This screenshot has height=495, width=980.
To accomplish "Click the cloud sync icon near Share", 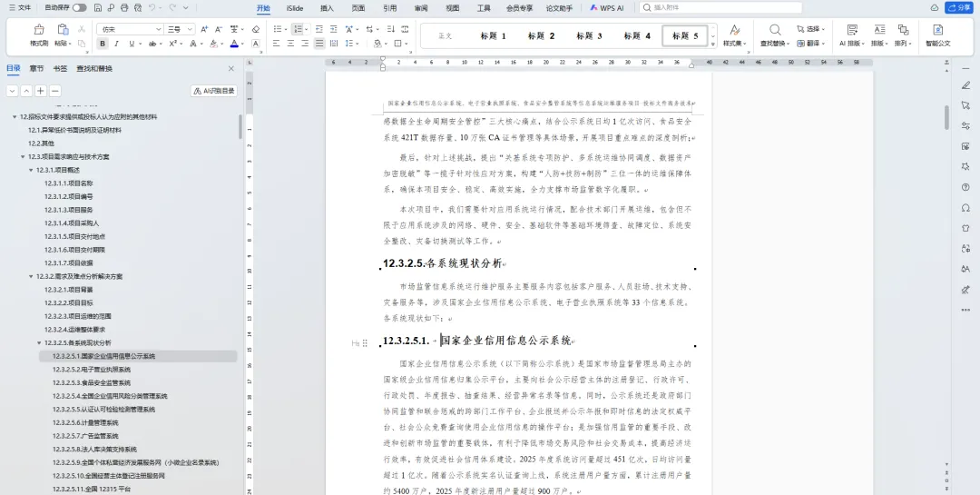I will coord(935,8).
